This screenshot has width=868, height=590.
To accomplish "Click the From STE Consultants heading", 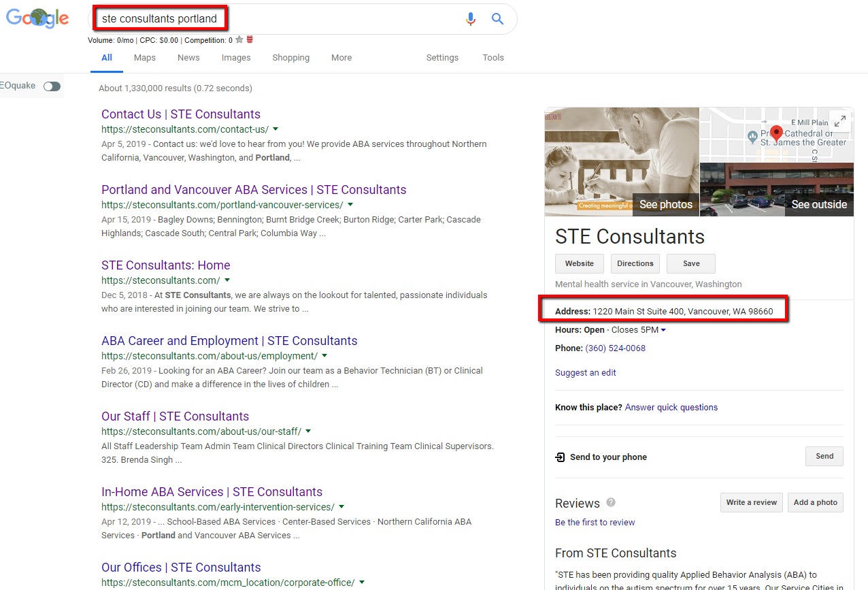I will pyautogui.click(x=616, y=553).
